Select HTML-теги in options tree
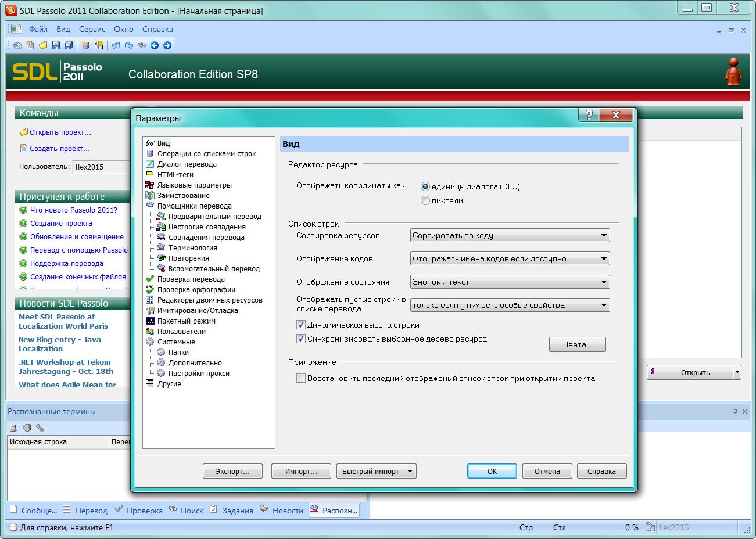 point(175,174)
